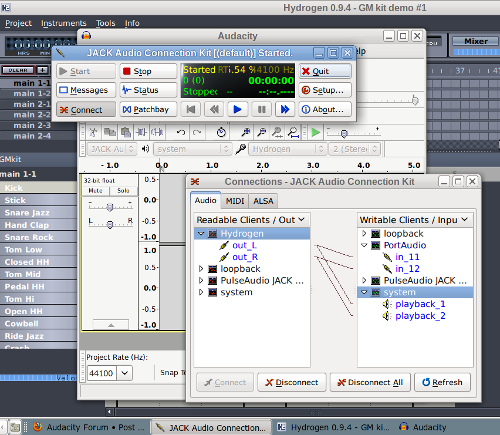The width and height of the screenshot is (500, 435).
Task: Adjust Audacity track gain slider
Action: (111, 207)
